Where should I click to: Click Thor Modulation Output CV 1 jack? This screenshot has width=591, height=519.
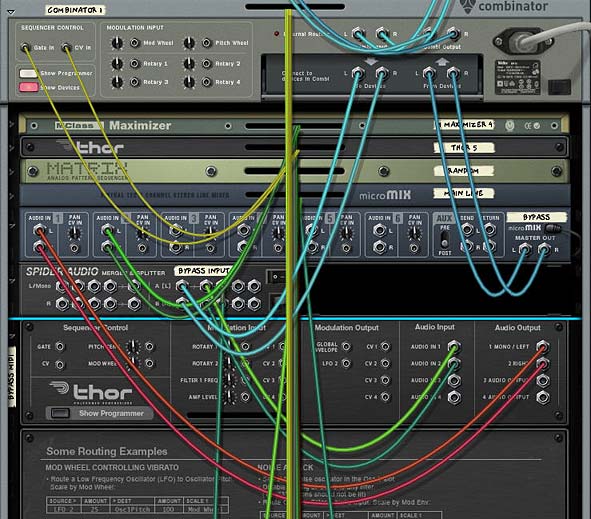[x=385, y=346]
